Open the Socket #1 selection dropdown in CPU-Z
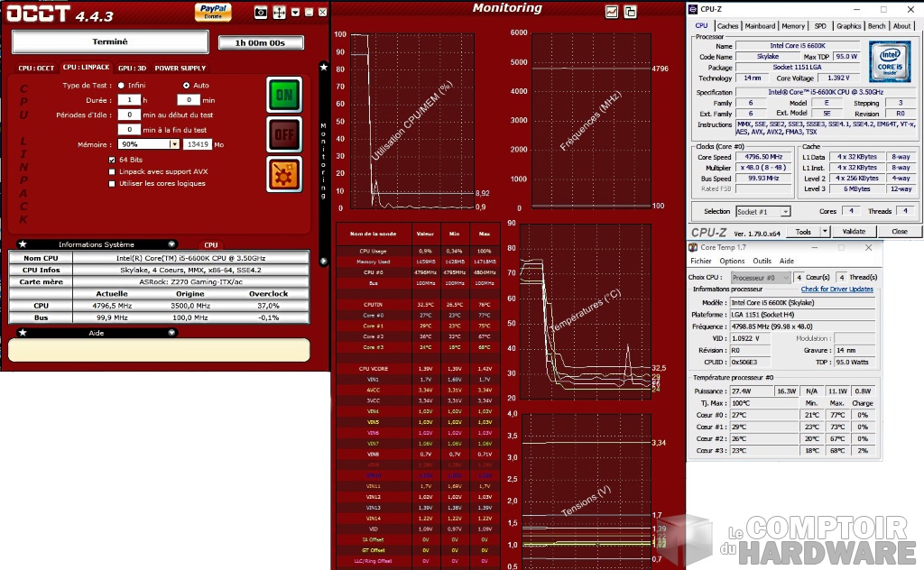 (x=785, y=211)
